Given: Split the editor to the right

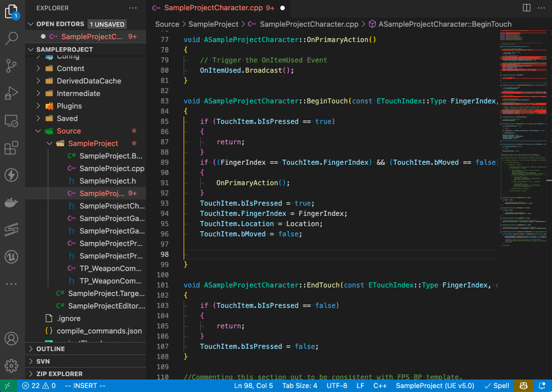Looking at the screenshot, I should click(526, 8).
